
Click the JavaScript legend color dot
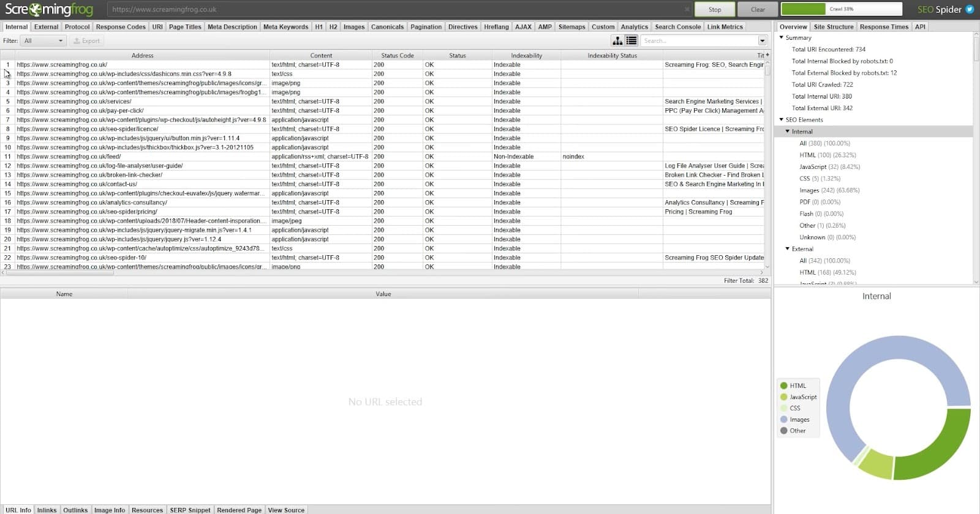[x=783, y=397]
